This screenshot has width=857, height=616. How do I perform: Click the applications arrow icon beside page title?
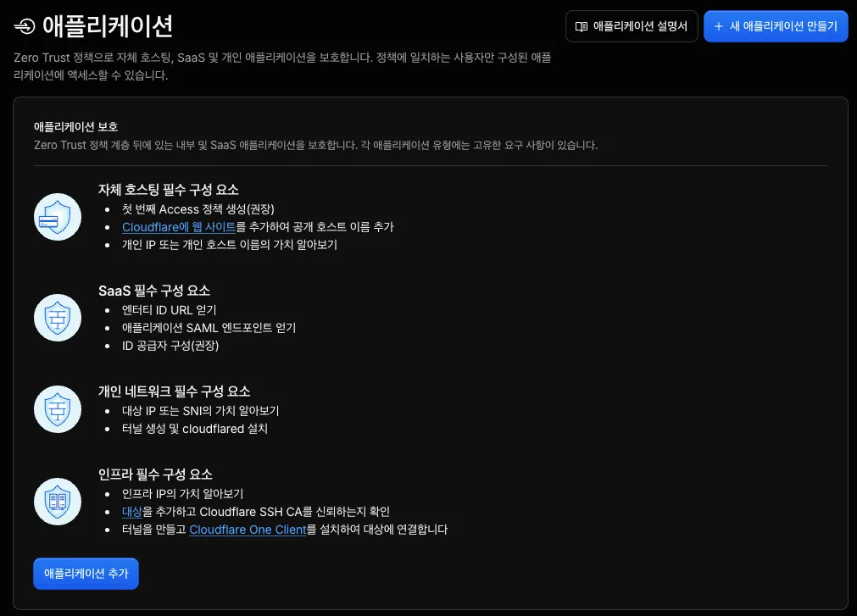(x=24, y=26)
